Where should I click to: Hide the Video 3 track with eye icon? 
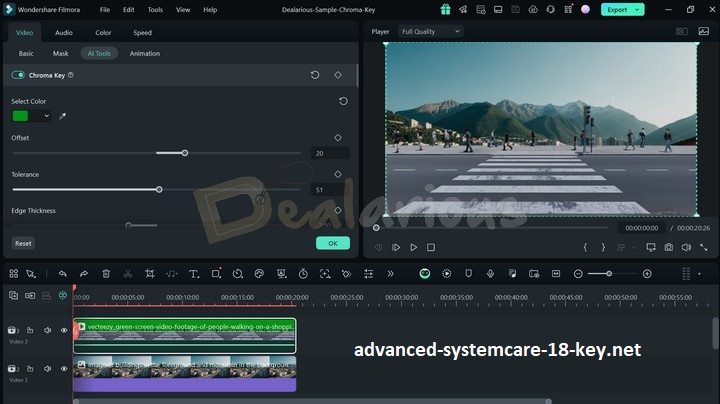pos(64,330)
